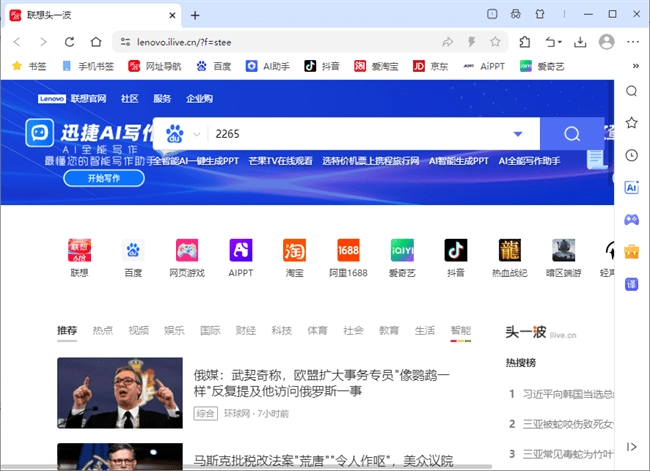The image size is (650, 471).
Task: Open the browser tab list icon
Action: tap(492, 14)
